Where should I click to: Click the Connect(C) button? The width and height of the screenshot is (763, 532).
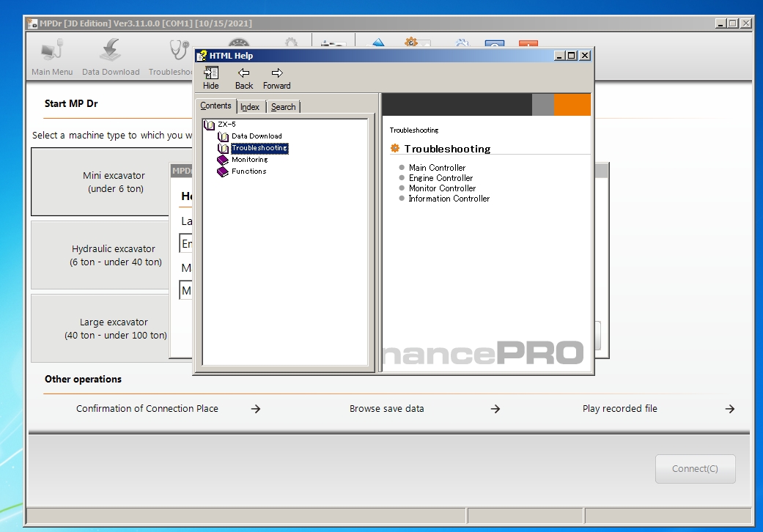coord(695,469)
